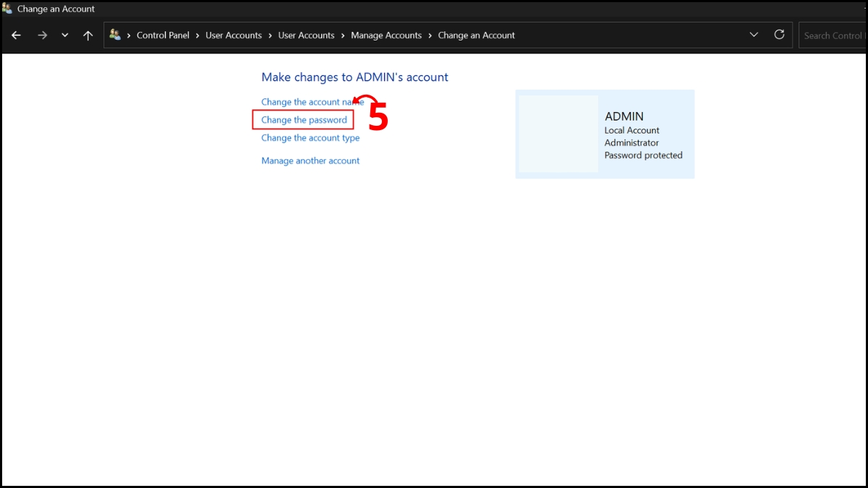This screenshot has height=488, width=868.
Task: Open the Manage Accounts breadcrumb
Action: pyautogui.click(x=386, y=35)
